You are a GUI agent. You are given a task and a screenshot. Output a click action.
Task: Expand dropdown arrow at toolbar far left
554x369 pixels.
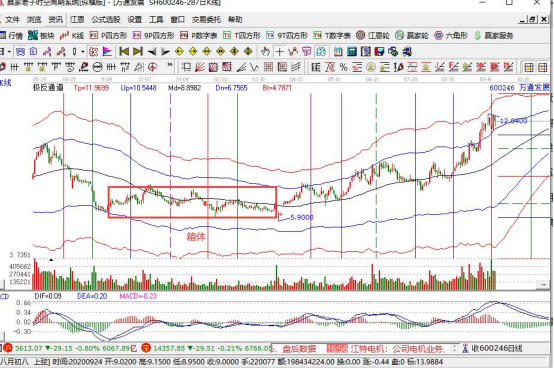[9, 52]
